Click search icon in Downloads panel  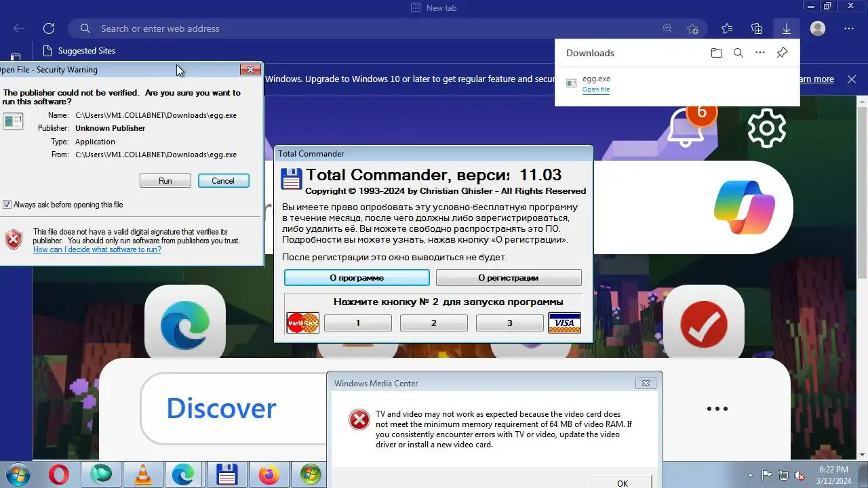[x=738, y=53]
